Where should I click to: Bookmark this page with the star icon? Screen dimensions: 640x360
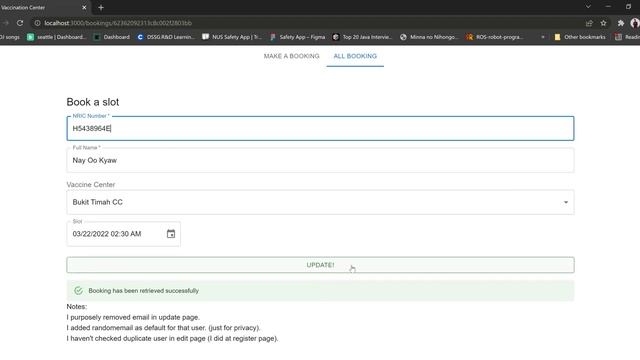(603, 23)
